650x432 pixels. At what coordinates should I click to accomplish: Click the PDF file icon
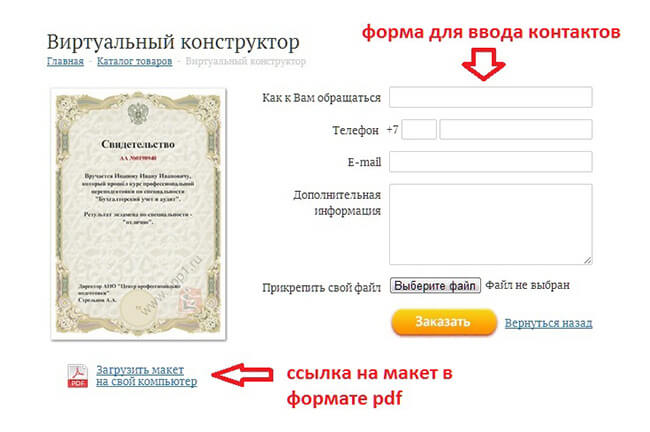point(78,376)
